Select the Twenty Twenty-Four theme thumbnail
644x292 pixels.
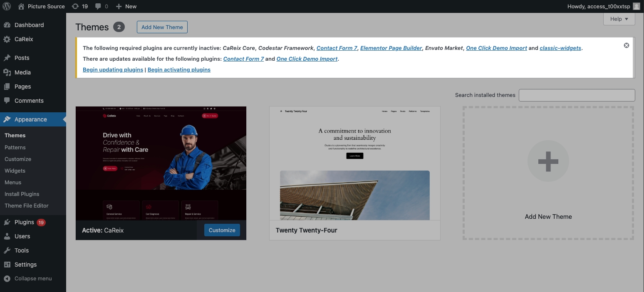click(x=354, y=163)
